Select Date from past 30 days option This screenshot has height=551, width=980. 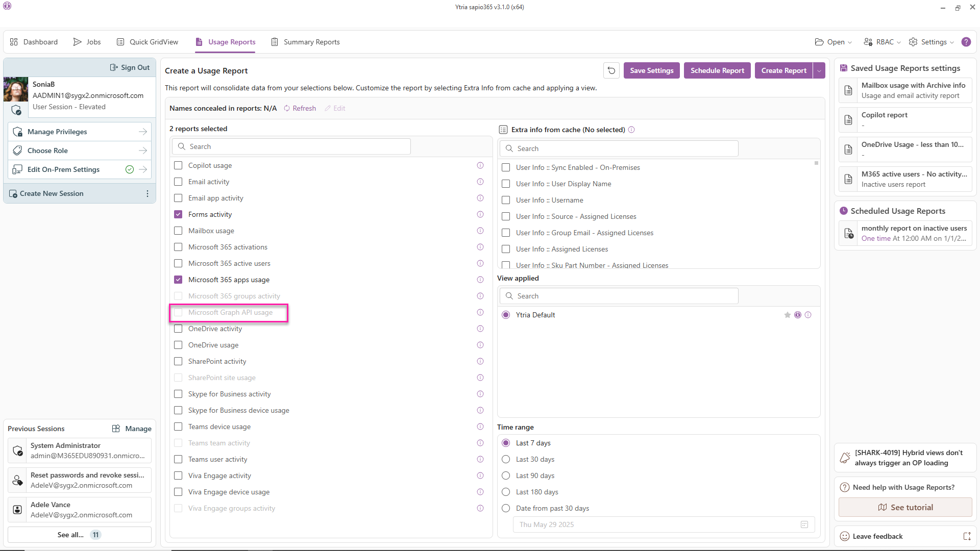pos(506,508)
